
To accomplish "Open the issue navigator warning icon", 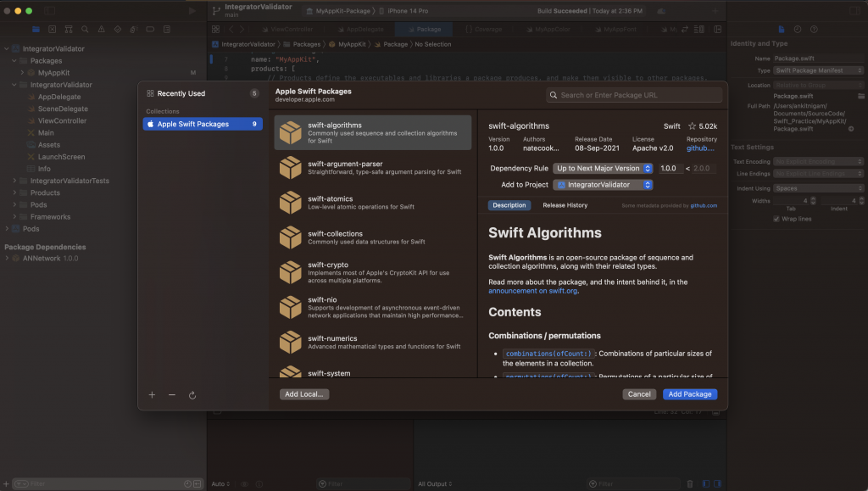I will [x=102, y=30].
